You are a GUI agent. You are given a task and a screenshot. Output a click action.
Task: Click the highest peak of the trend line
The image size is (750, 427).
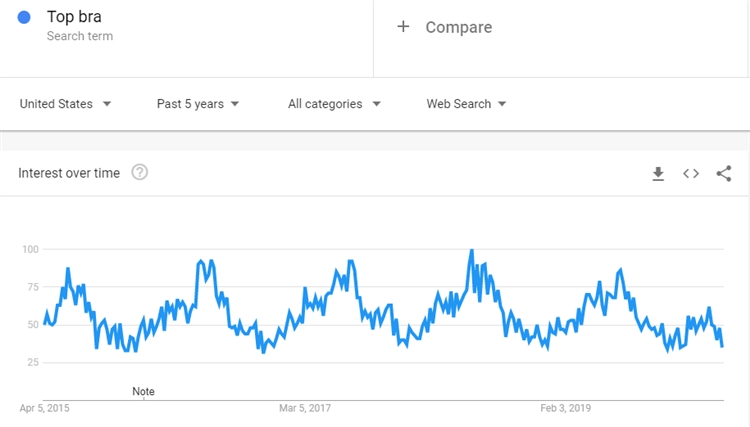471,251
